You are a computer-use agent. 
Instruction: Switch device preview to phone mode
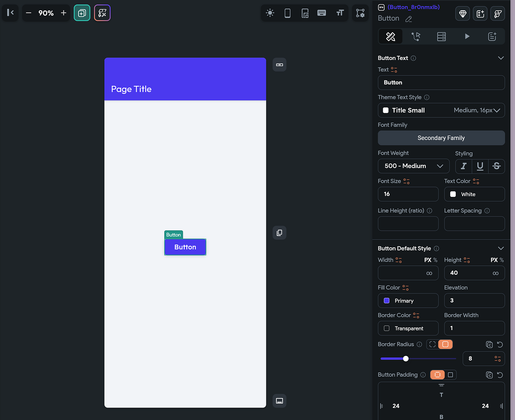287,13
